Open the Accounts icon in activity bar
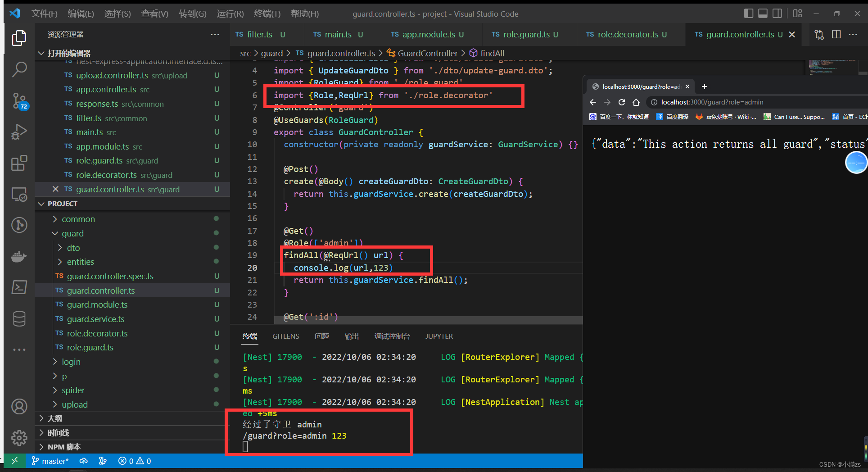868x472 pixels. 19,407
